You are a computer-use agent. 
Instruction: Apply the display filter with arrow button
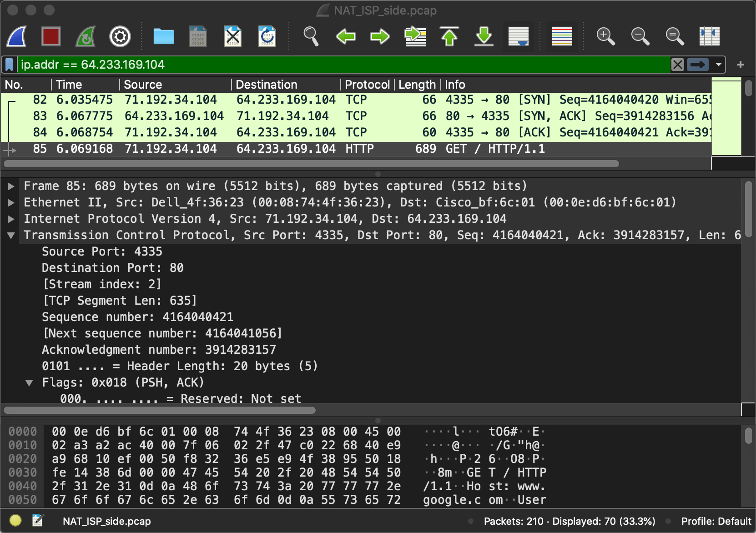coord(698,65)
